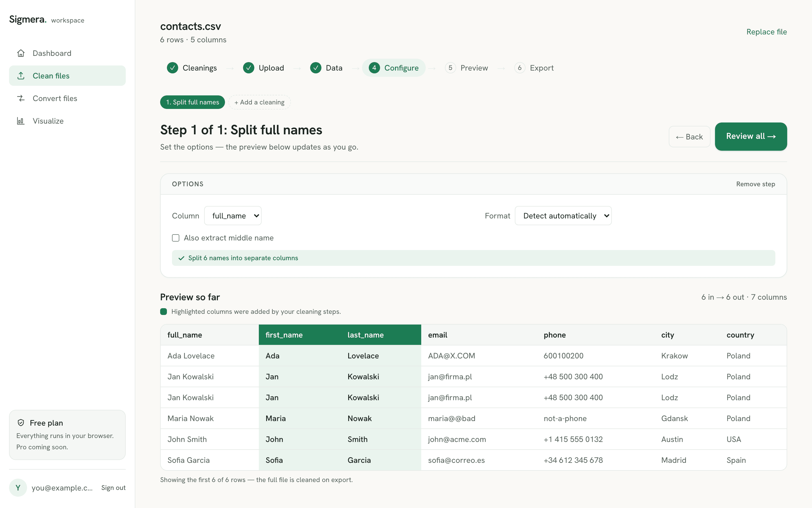
Task: Go to the Upload step
Action: (x=264, y=68)
